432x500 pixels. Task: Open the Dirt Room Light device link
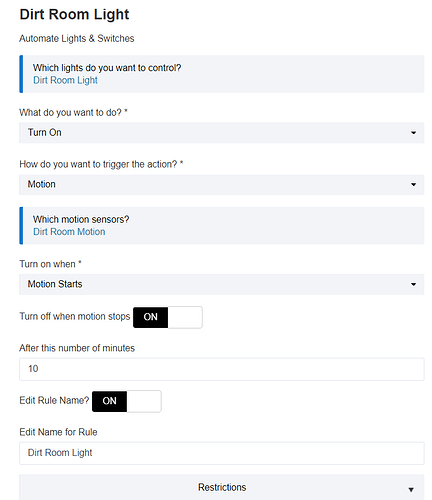point(65,80)
